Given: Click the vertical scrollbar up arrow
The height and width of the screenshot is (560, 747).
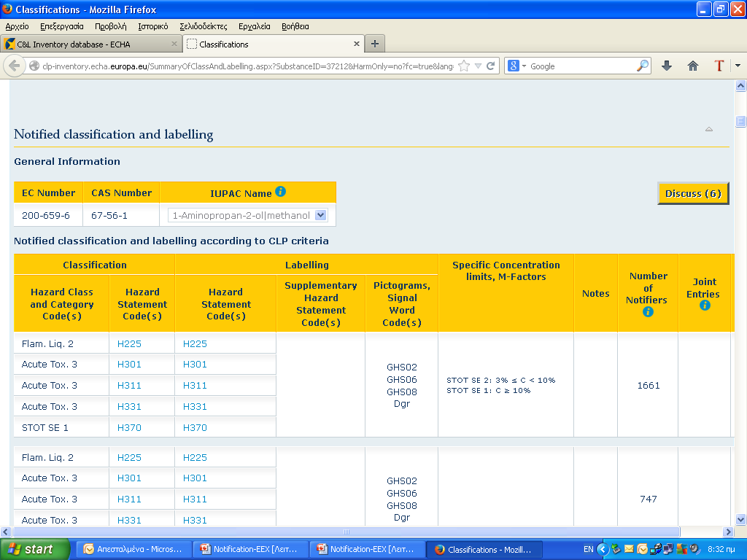Looking at the screenshot, I should (740, 86).
